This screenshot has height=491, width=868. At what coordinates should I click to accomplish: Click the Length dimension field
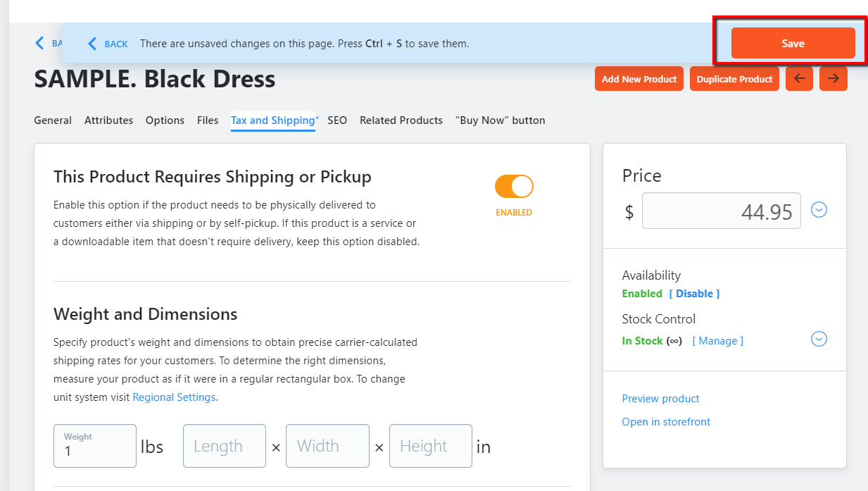[225, 446]
